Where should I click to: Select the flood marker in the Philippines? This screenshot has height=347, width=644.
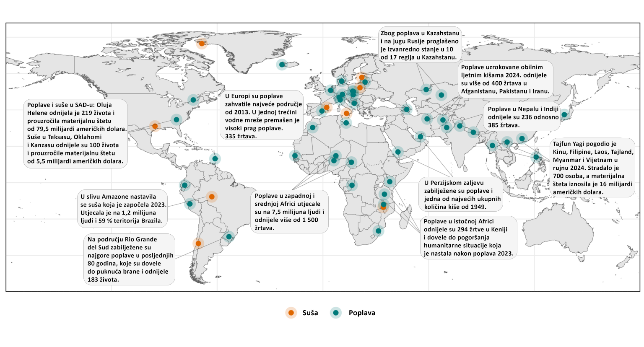[536, 157]
